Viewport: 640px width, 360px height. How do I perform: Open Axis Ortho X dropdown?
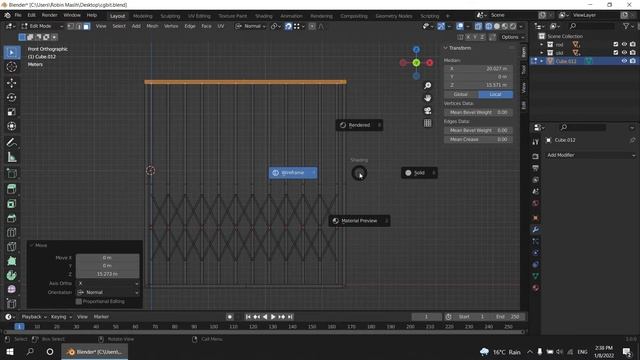108,283
